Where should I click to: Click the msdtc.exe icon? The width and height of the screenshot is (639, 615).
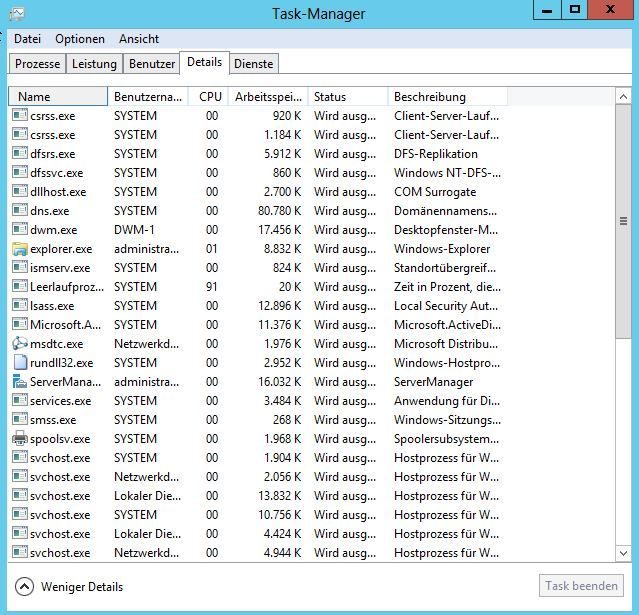20,344
